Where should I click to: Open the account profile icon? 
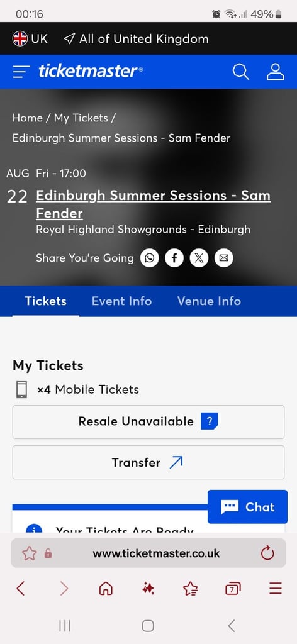pyautogui.click(x=275, y=72)
